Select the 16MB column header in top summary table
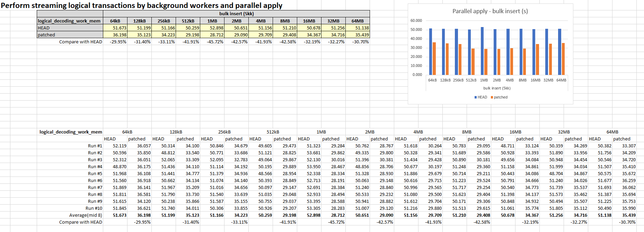This screenshot has width=644, height=232. [309, 21]
